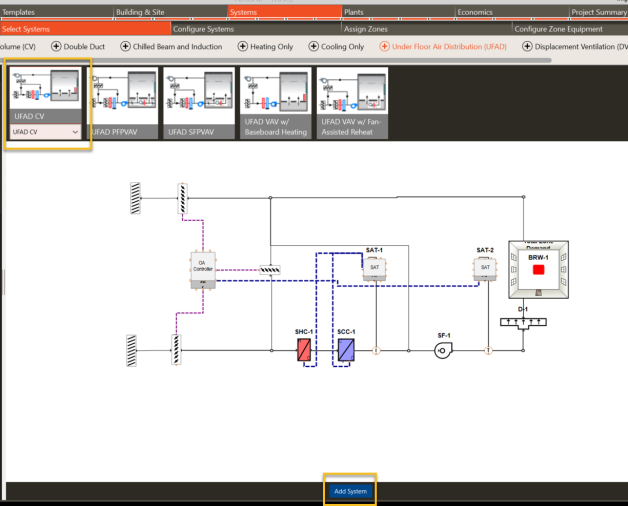The image size is (628, 506).
Task: Select the lower intake louver icon
Action: click(131, 351)
